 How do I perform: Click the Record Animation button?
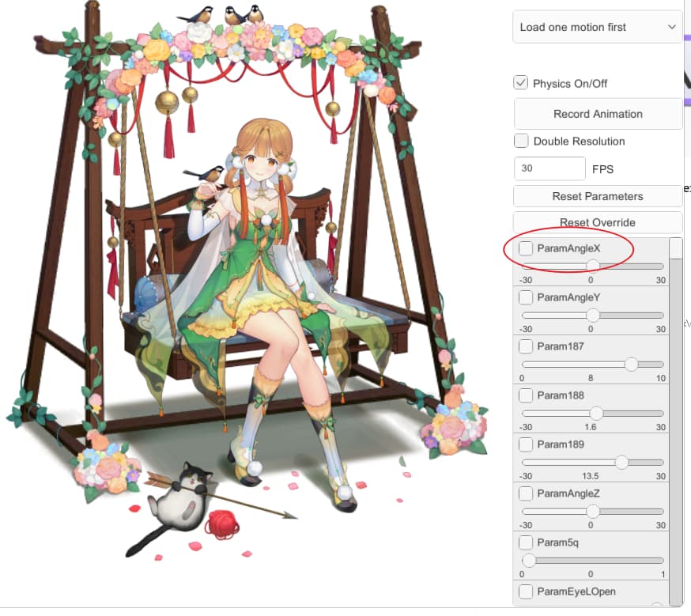click(598, 114)
